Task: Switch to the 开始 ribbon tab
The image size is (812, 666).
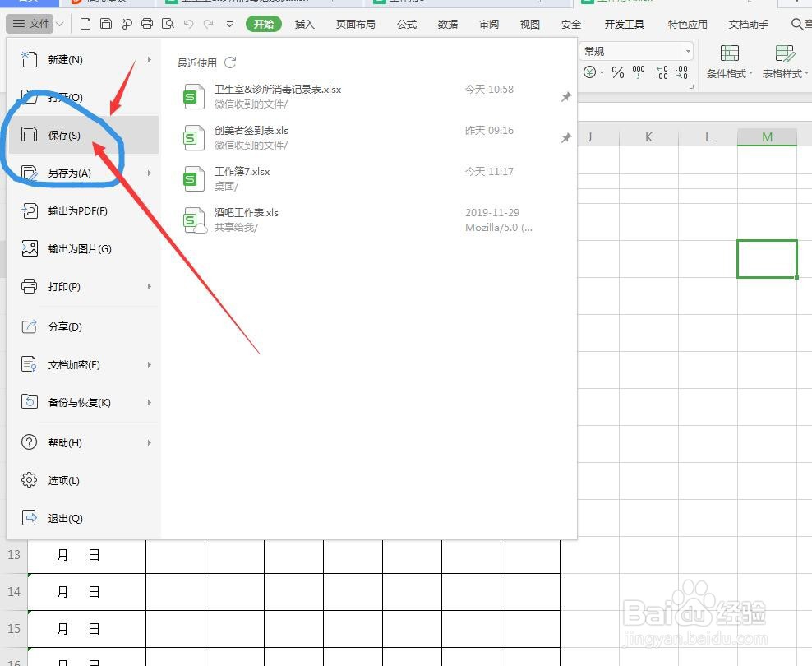Action: point(264,24)
